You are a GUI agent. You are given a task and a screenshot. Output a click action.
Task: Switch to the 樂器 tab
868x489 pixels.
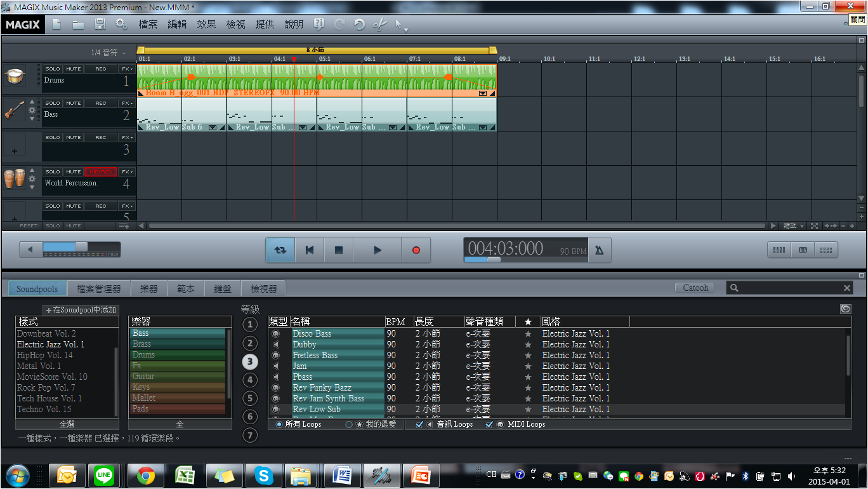149,288
